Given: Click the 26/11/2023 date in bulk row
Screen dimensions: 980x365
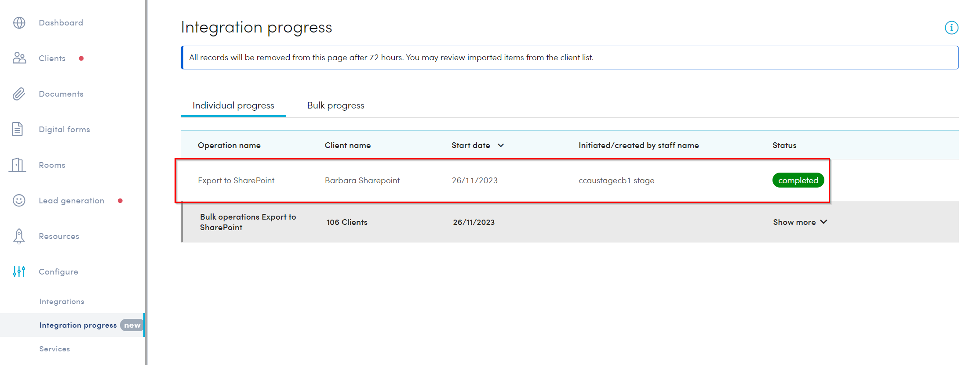Looking at the screenshot, I should click(x=474, y=222).
